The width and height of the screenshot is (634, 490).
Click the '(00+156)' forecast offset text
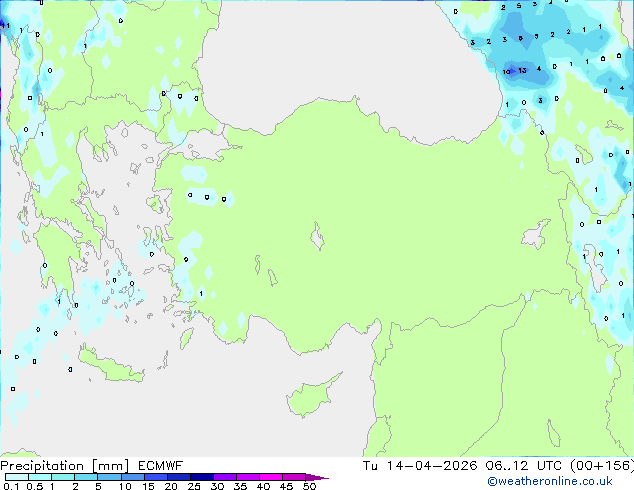pos(602,466)
